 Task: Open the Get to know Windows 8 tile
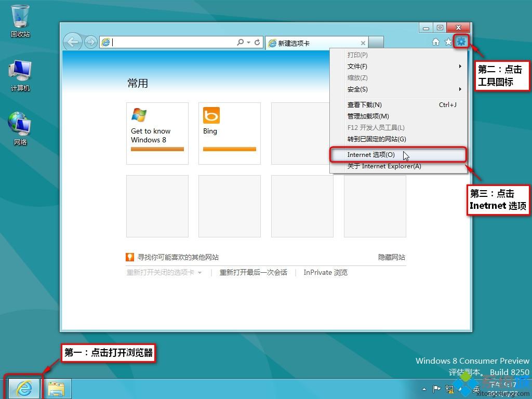(x=157, y=134)
